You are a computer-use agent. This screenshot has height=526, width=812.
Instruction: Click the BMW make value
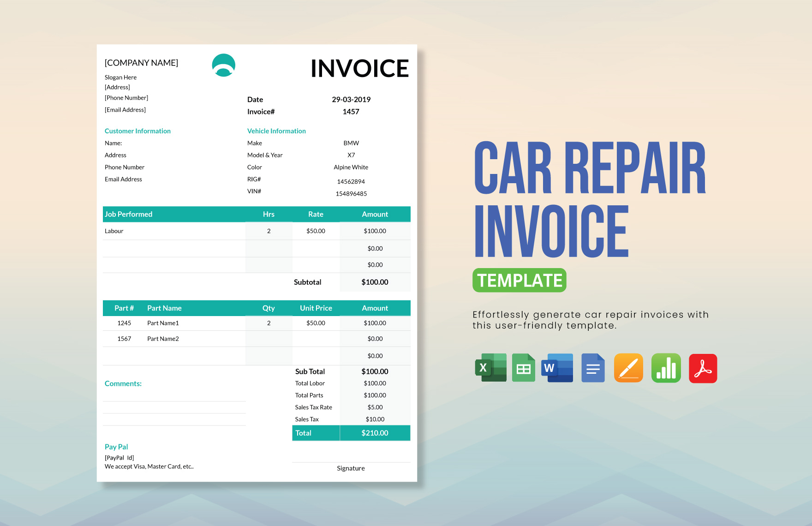[351, 143]
